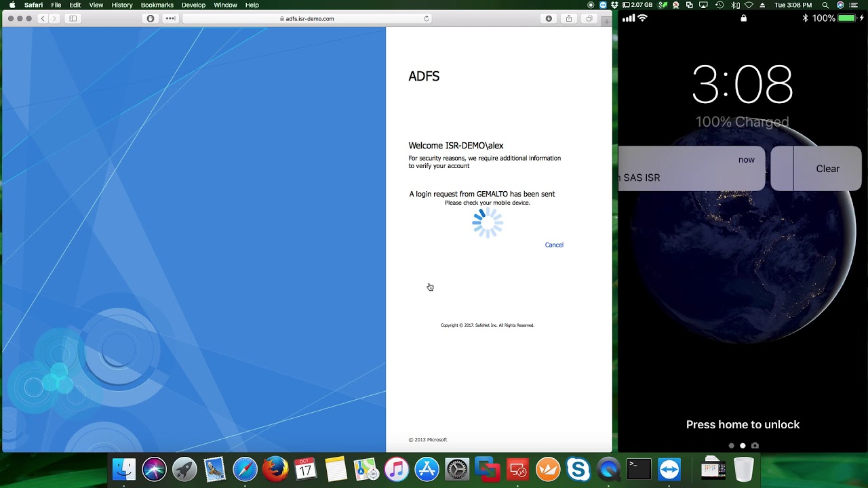
Task: Open the Safari downloads button
Action: [x=549, y=18]
